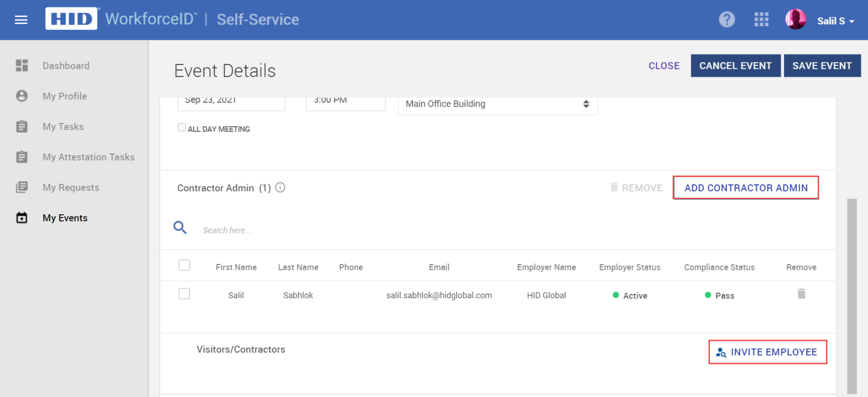Image resolution: width=868 pixels, height=397 pixels.
Task: Click the INVITE EMPLOYEE button
Action: [x=768, y=352]
